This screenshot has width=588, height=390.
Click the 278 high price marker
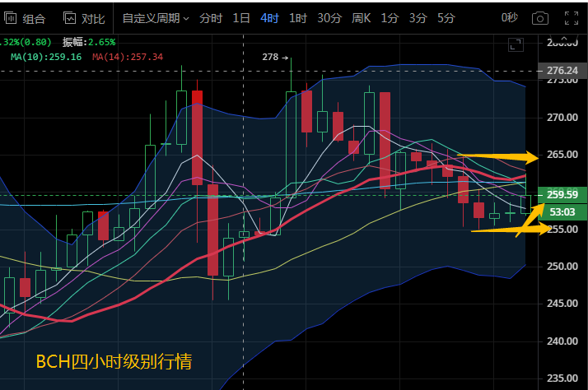(275, 57)
